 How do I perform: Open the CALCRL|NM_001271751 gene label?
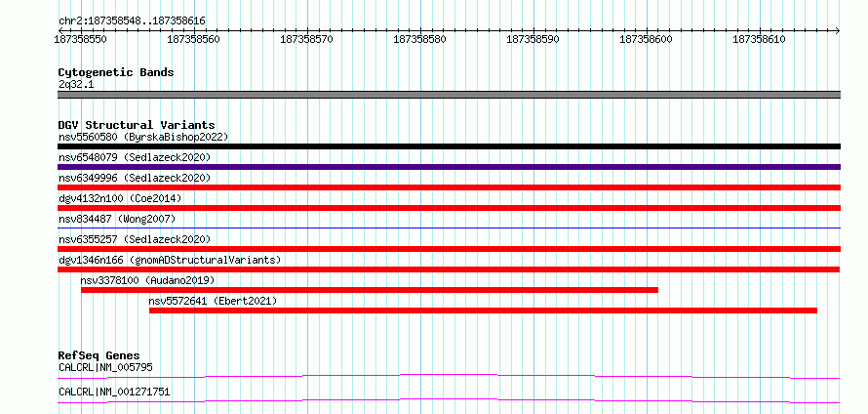(x=114, y=393)
